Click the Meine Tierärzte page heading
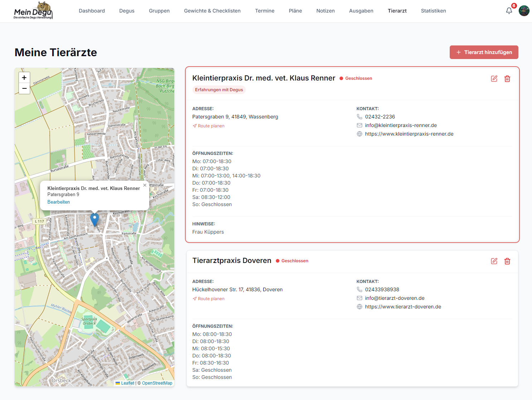Image resolution: width=532 pixels, height=400 pixels. coord(56,52)
